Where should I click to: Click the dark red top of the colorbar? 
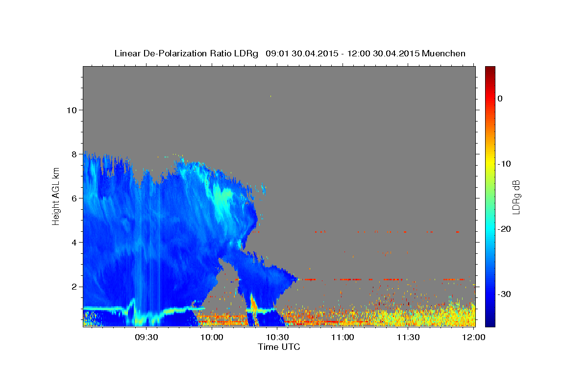point(490,71)
